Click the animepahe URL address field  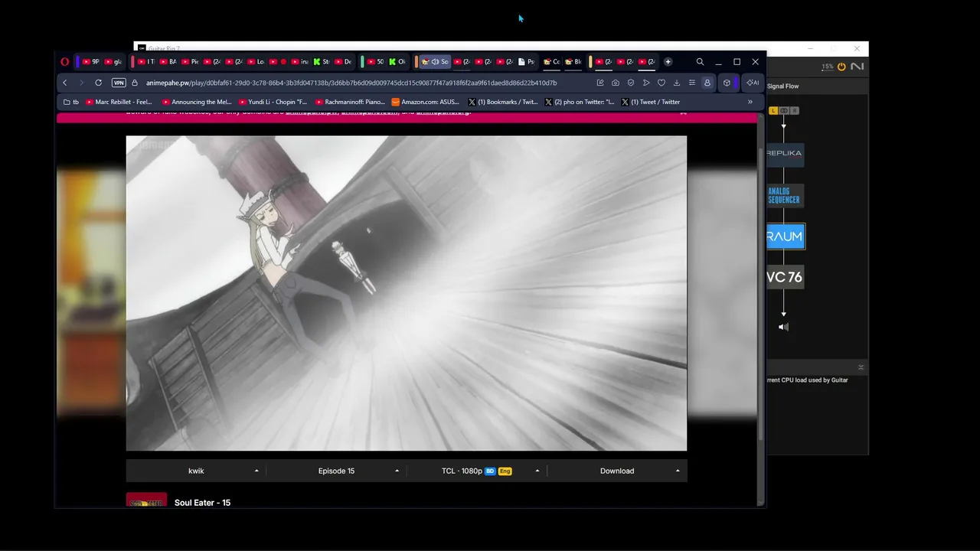351,83
